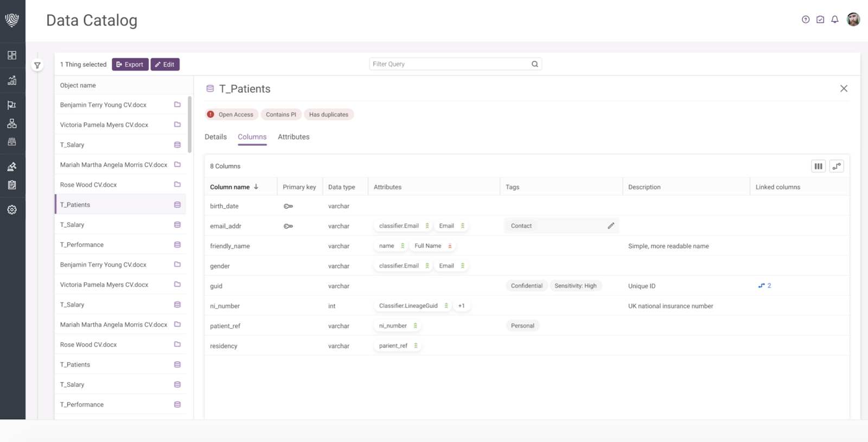Open the help question mark icon

806,20
